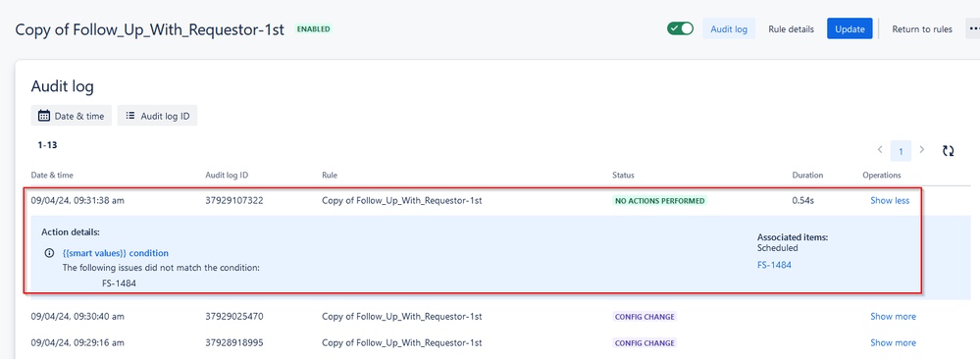Viewport: 980px width, 359px height.
Task: Expand entry 37929025470 with Show more
Action: [893, 317]
